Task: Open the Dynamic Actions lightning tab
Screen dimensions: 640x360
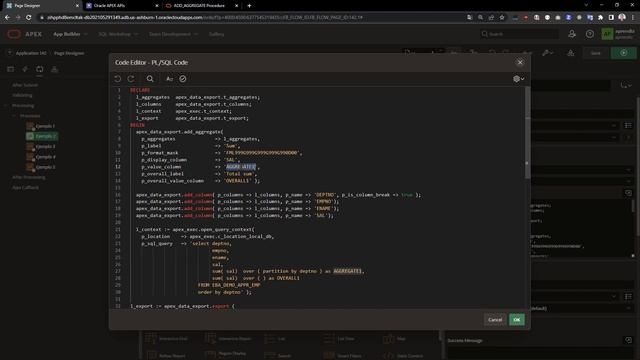Action: (25, 69)
